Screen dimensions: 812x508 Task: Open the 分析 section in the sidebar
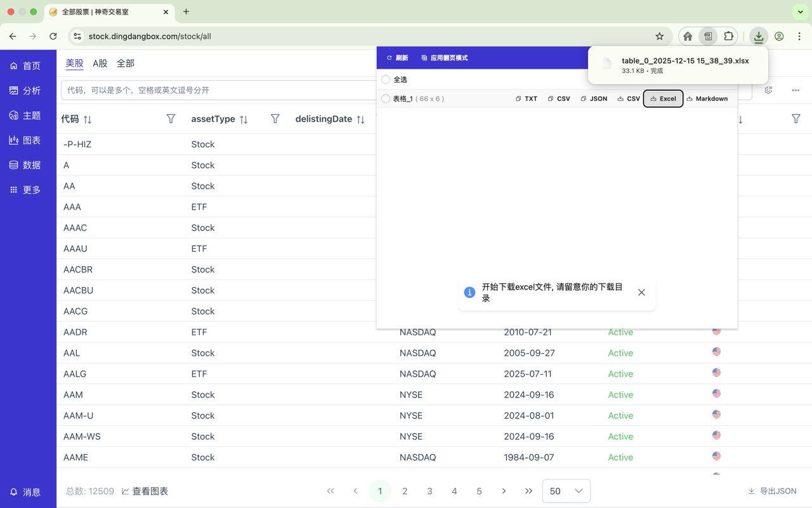point(25,90)
